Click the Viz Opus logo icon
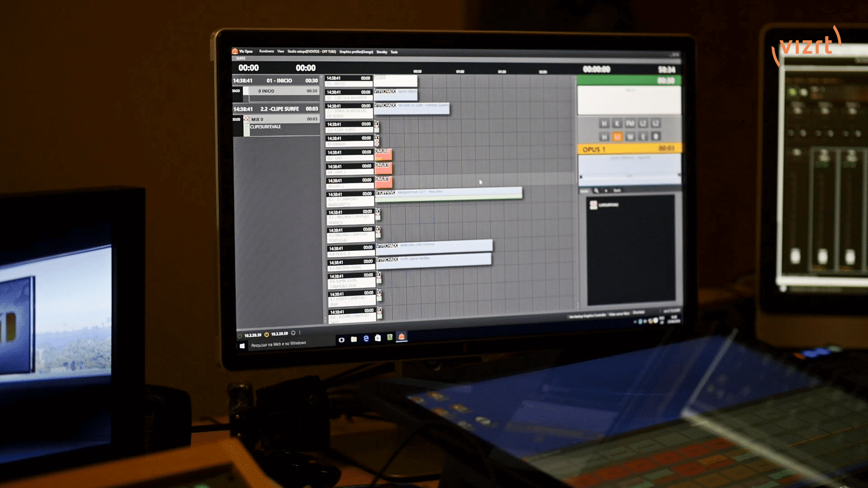This screenshot has height=488, width=868. (235, 51)
